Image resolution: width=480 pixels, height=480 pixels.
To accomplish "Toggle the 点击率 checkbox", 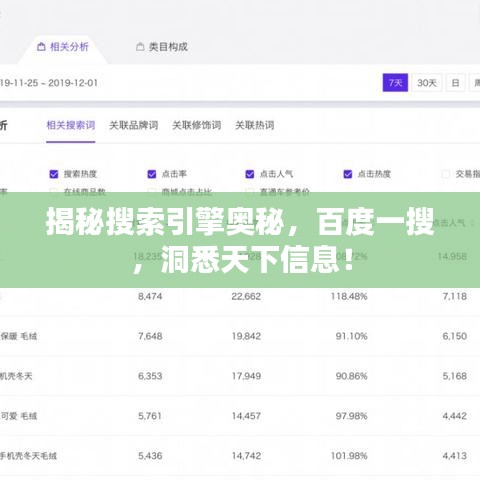I will (x=152, y=174).
